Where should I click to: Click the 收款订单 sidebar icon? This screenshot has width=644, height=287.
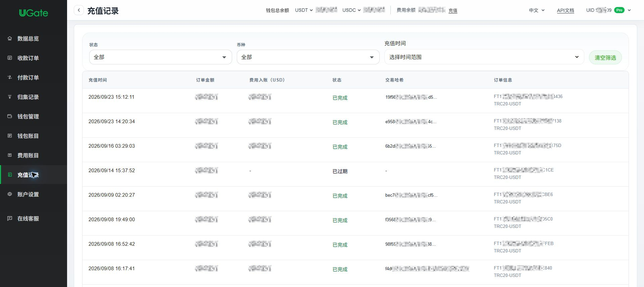pos(10,58)
